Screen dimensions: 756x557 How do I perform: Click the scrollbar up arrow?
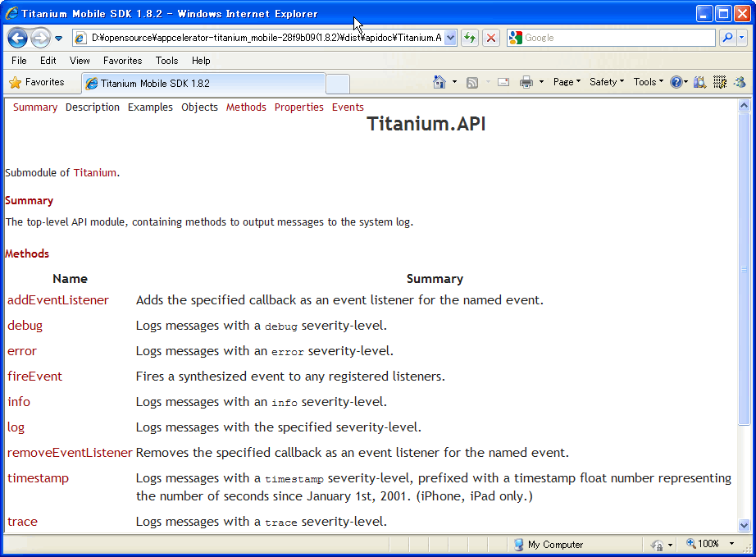click(744, 105)
